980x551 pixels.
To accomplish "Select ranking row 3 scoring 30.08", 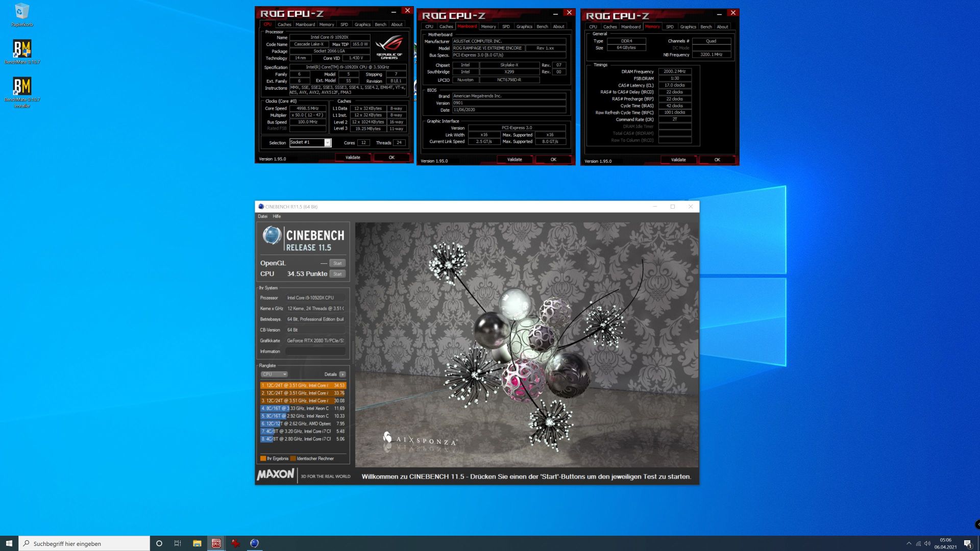I will click(303, 400).
